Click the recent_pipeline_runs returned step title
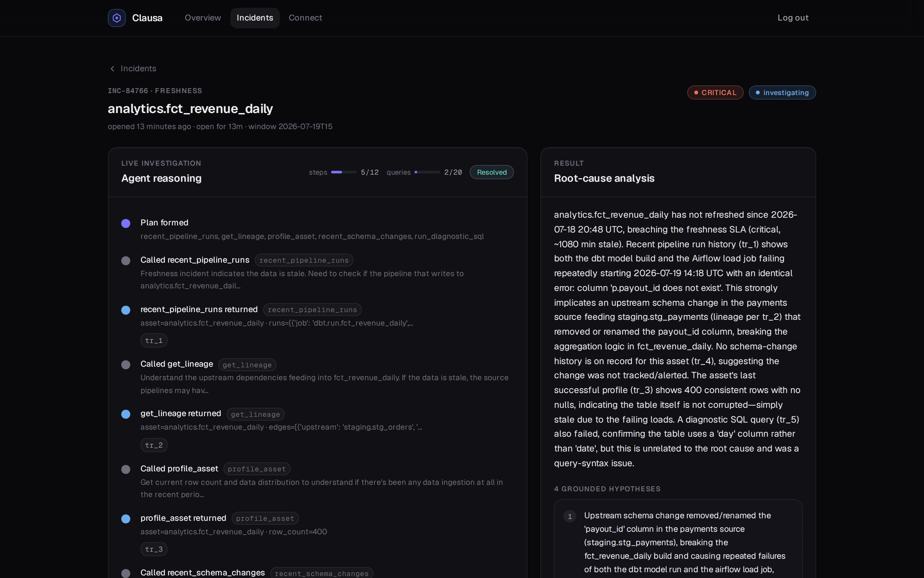 tap(199, 309)
